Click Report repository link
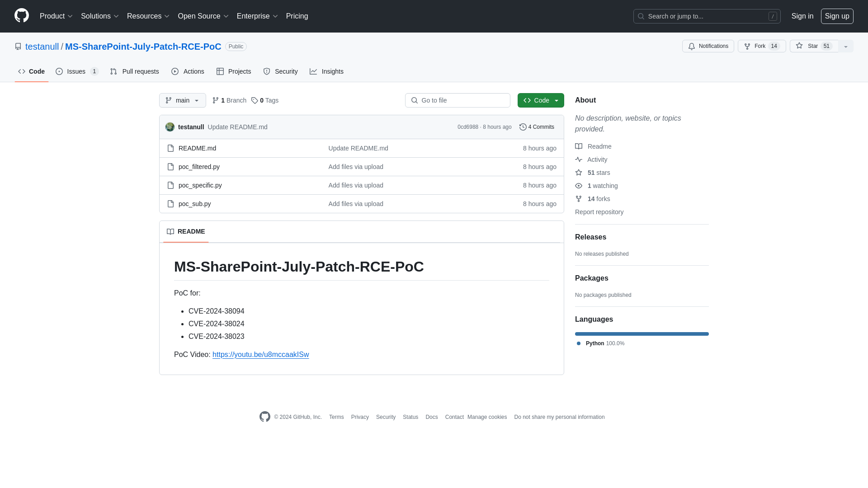 599,212
